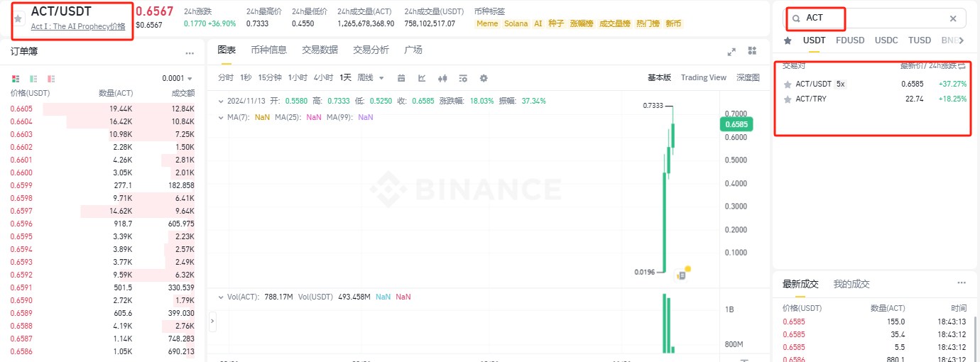Expand the chart to fullscreen

click(732, 52)
